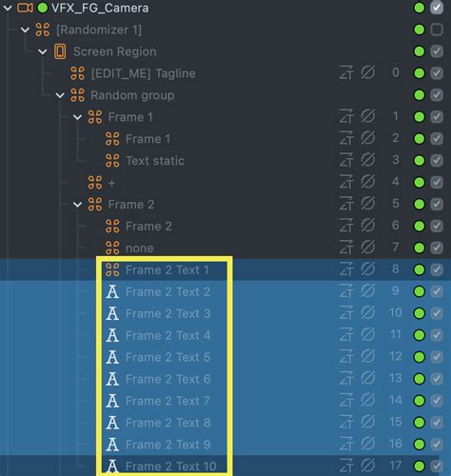Select the + group item
451x476 pixels.
[x=111, y=183]
